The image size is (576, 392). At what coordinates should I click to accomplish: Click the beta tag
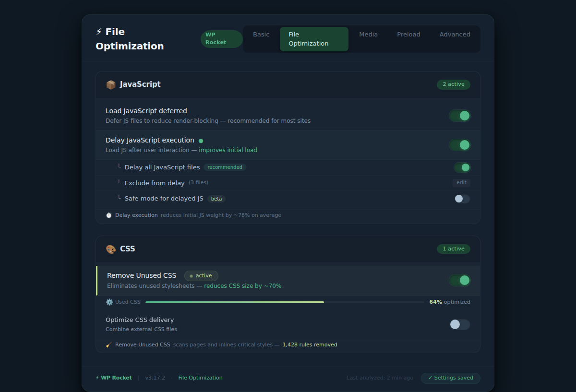[216, 199]
